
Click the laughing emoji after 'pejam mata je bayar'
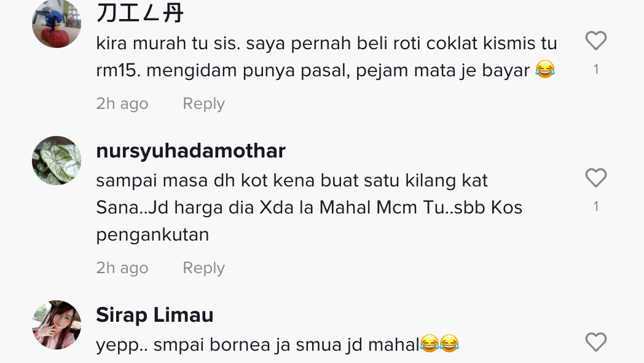545,69
